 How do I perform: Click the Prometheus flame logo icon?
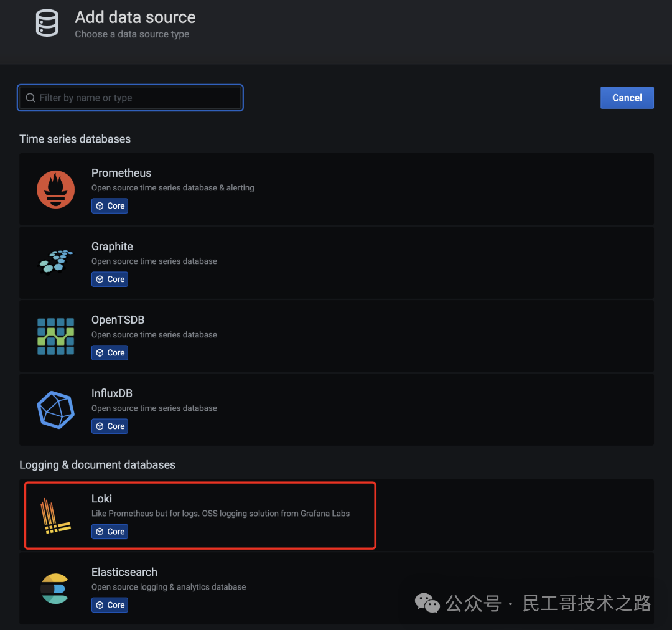pos(56,189)
